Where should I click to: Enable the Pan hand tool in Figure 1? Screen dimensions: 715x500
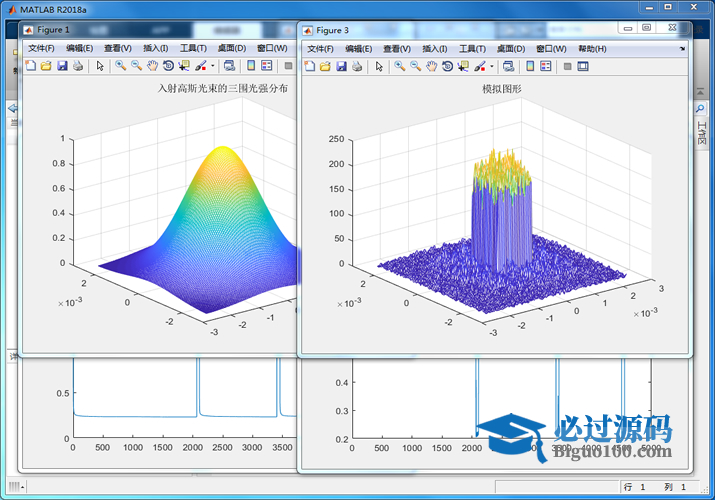click(x=152, y=66)
